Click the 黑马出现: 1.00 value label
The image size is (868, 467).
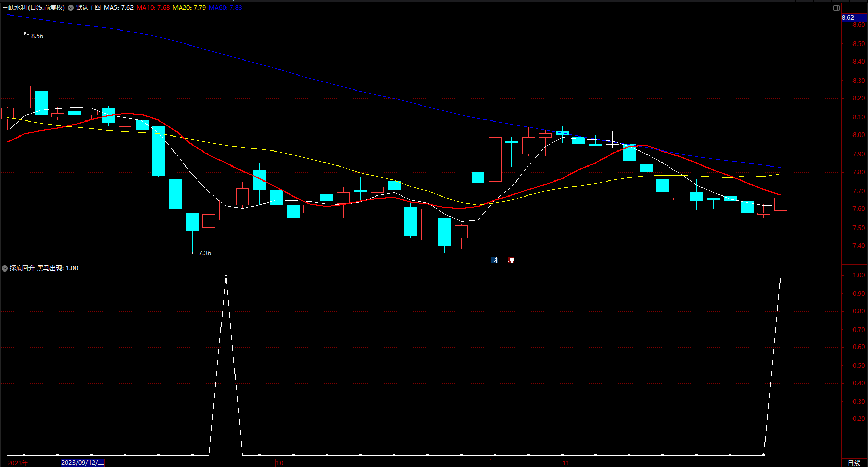click(x=57, y=268)
